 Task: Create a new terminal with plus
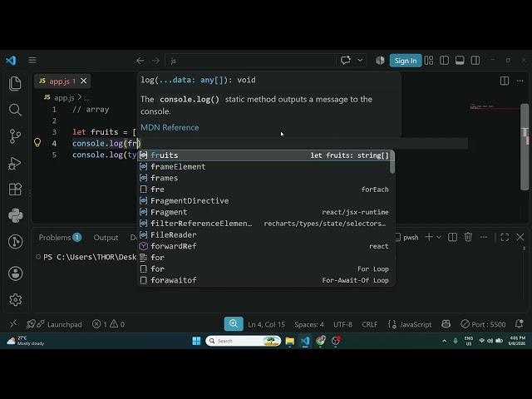pyautogui.click(x=429, y=237)
